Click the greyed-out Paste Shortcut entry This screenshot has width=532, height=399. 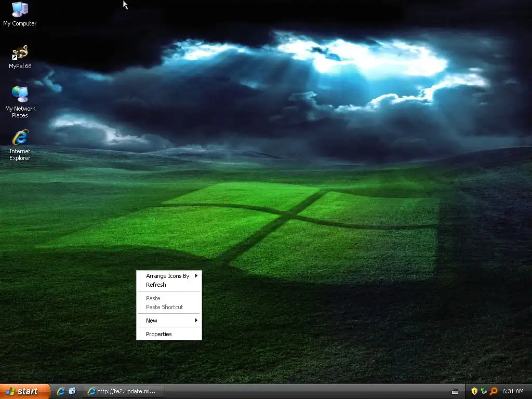(169, 307)
